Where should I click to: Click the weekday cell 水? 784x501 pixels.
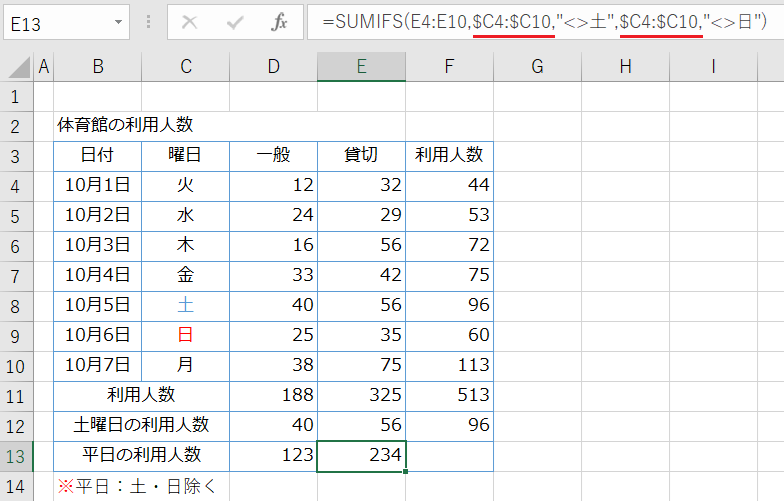pyautogui.click(x=186, y=216)
